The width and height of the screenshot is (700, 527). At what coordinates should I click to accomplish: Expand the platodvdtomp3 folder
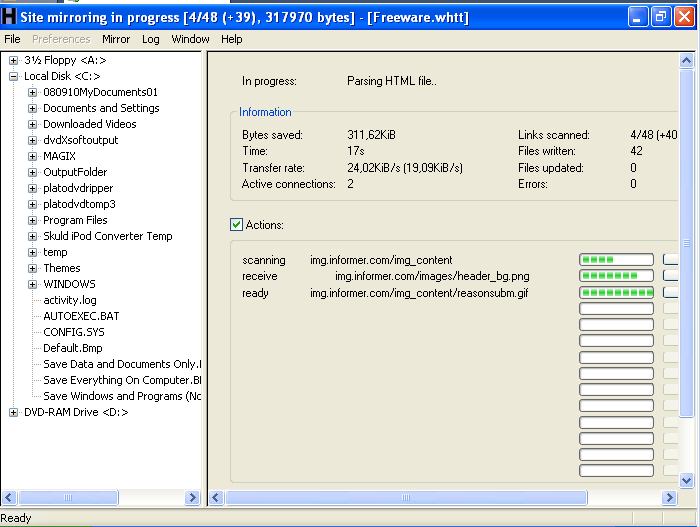[x=32, y=205]
